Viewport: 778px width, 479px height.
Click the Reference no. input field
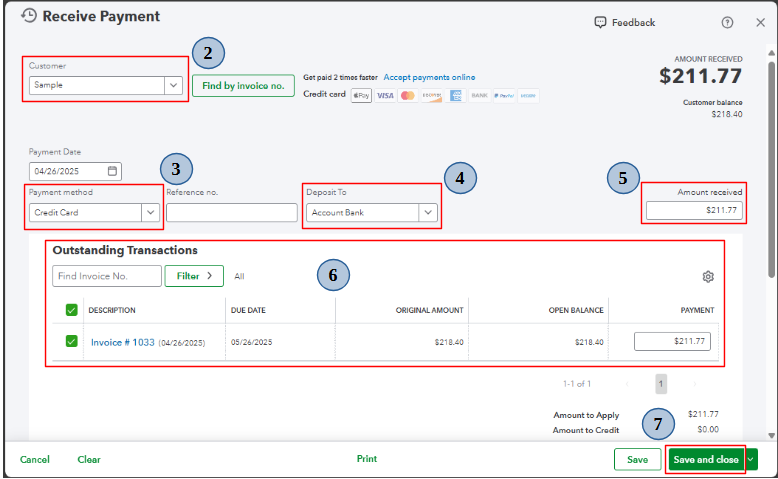232,212
